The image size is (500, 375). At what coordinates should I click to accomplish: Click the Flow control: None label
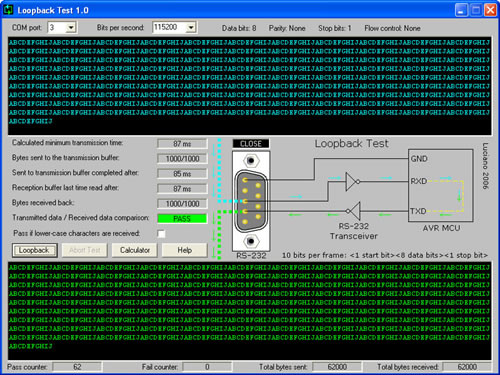pyautogui.click(x=392, y=28)
